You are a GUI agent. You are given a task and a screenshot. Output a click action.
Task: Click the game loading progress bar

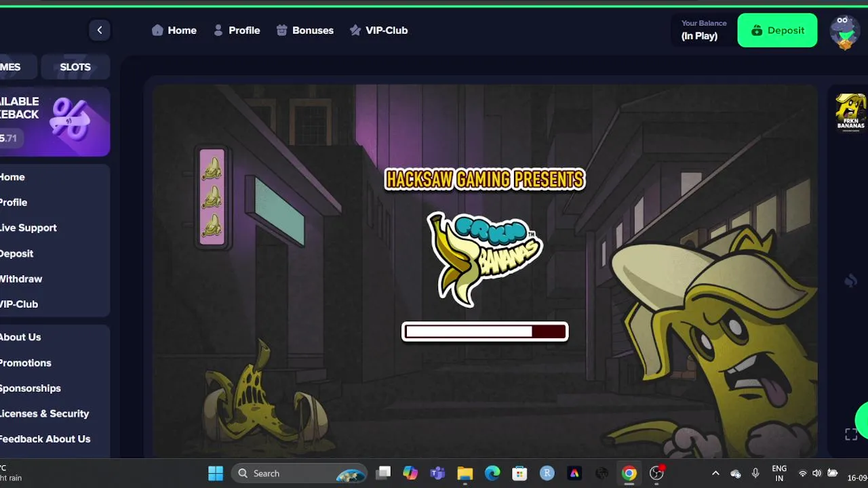485,331
